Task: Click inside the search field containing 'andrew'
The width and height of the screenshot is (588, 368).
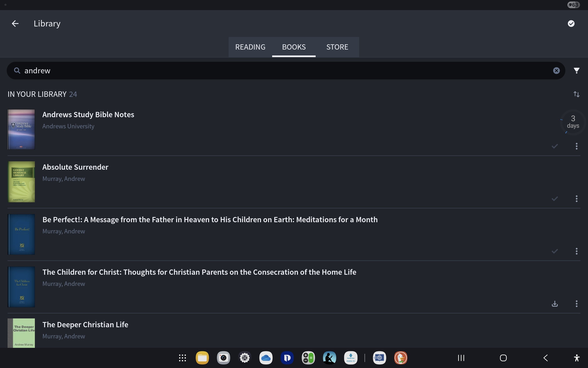Action: [268, 71]
